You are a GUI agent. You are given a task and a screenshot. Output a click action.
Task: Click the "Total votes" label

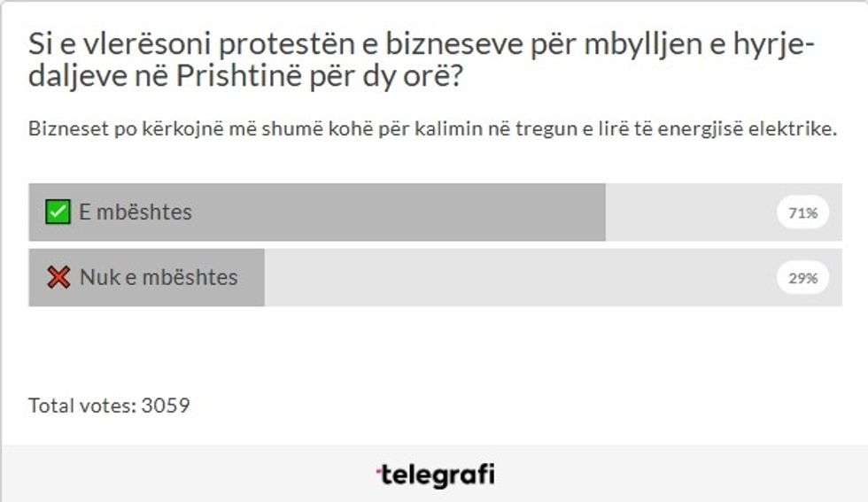pos(82,406)
